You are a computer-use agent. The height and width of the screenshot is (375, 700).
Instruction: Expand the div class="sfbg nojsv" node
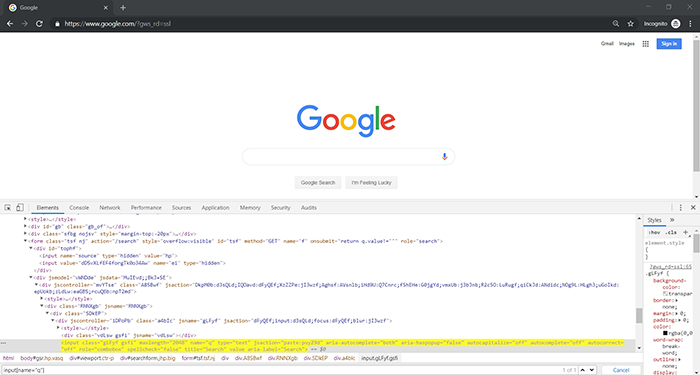point(25,233)
